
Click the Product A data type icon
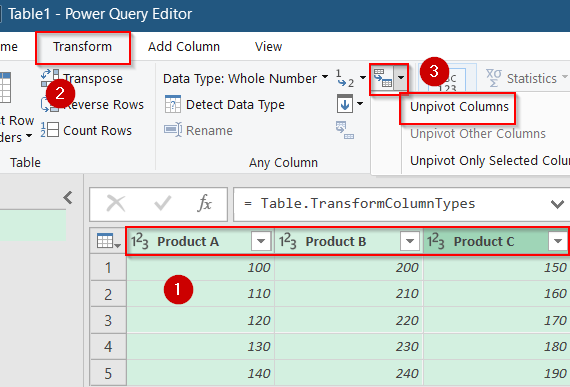(140, 241)
